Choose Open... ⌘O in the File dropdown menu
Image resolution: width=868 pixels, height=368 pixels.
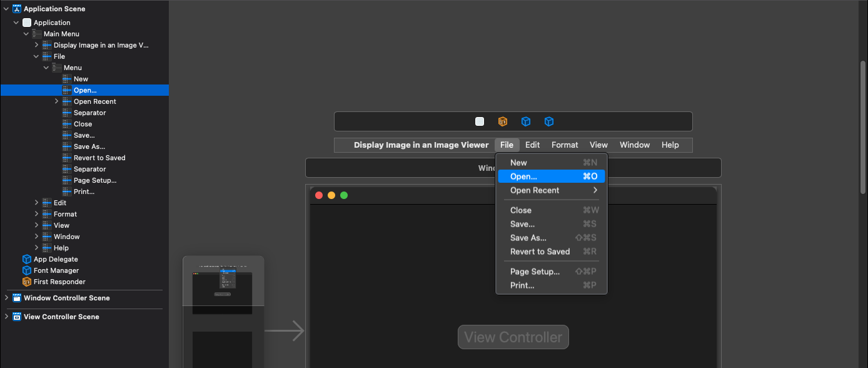tap(552, 176)
